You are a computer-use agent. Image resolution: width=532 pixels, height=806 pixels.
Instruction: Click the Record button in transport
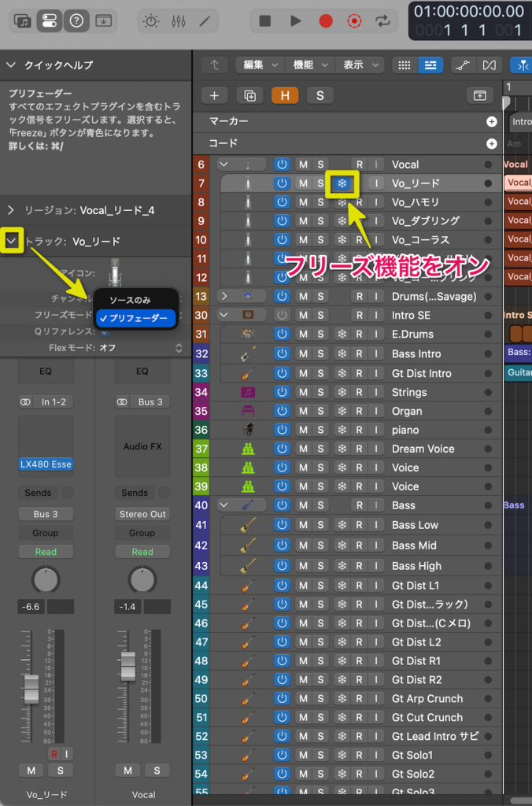(x=326, y=21)
